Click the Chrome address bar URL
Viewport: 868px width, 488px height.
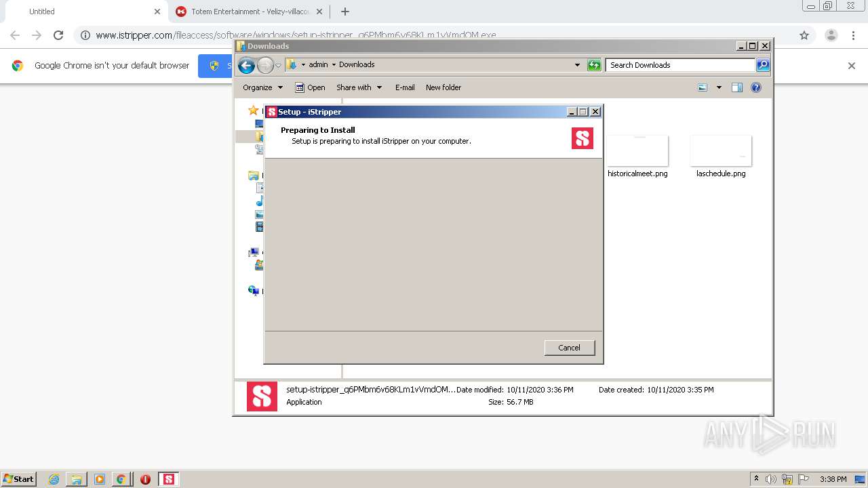pos(296,35)
